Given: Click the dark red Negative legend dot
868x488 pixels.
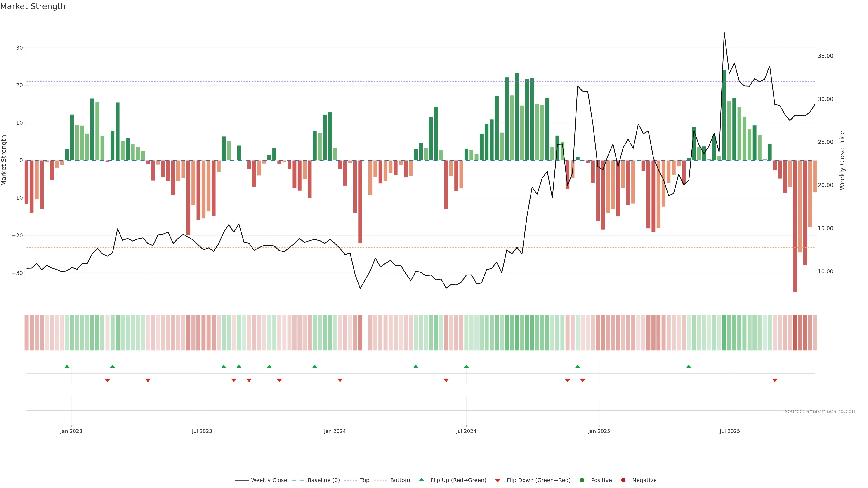Looking at the screenshot, I should click(x=623, y=480).
